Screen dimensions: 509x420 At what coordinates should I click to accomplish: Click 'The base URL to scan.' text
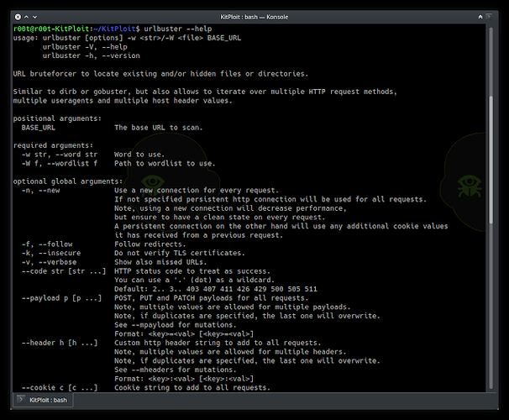coord(159,128)
